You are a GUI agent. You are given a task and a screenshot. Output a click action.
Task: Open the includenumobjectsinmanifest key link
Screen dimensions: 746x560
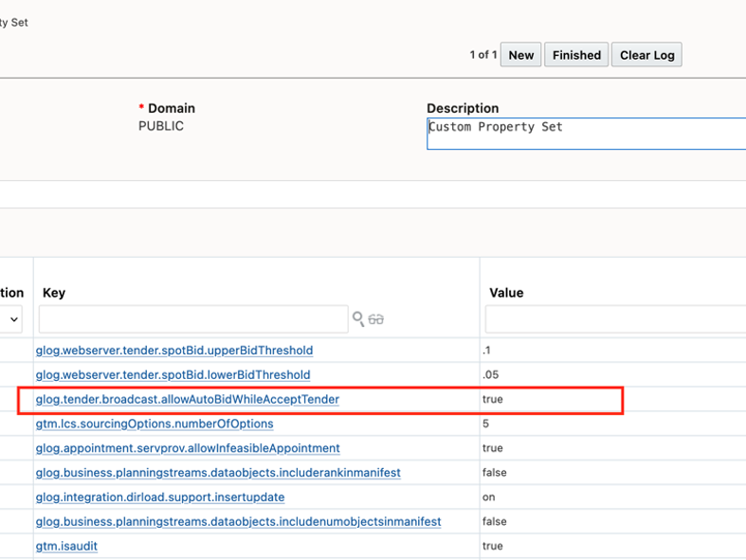pyautogui.click(x=238, y=522)
